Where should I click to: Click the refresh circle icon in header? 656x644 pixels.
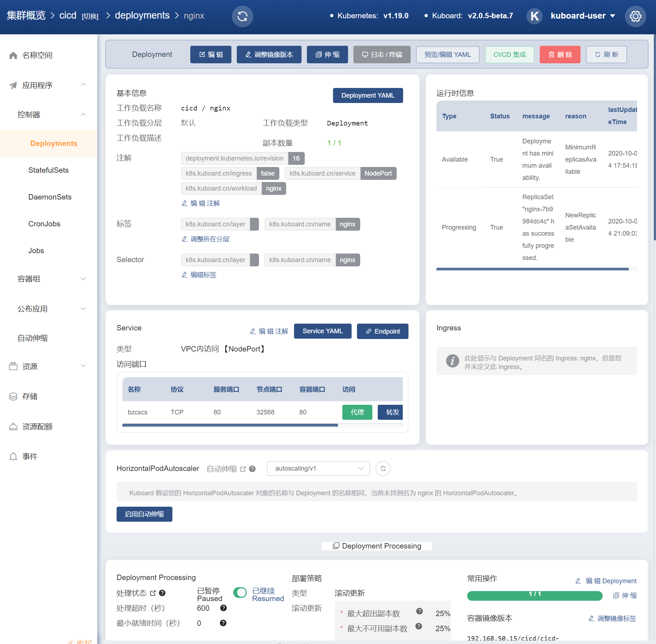tap(242, 16)
